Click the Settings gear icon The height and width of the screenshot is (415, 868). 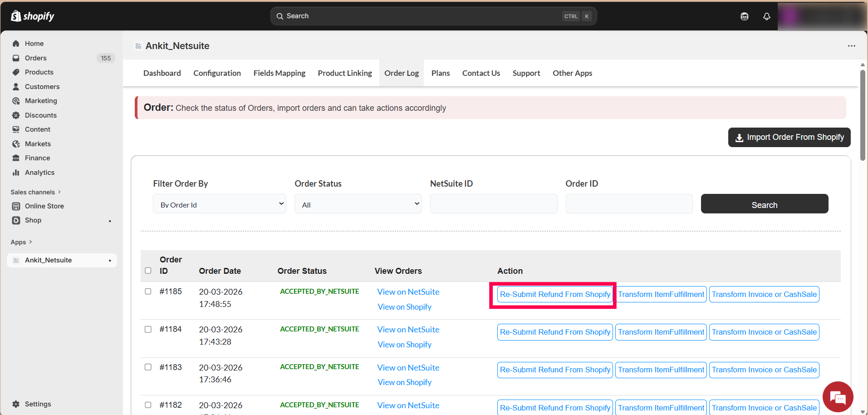[16, 404]
